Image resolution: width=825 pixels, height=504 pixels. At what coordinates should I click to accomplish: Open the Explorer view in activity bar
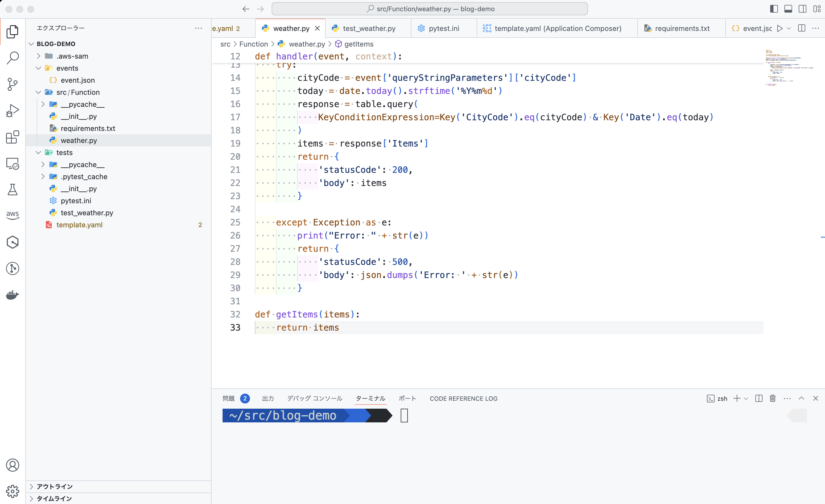pyautogui.click(x=12, y=31)
